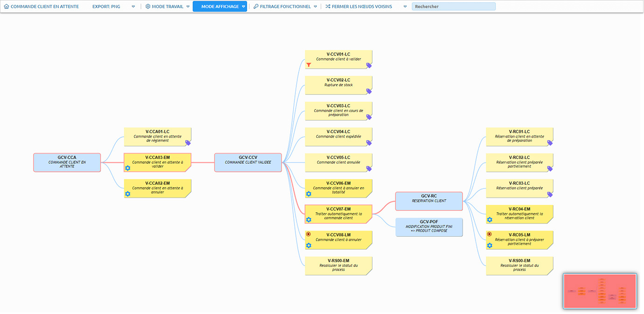Click the gear icon of Mode Travail
This screenshot has height=314, width=644.
[148, 7]
